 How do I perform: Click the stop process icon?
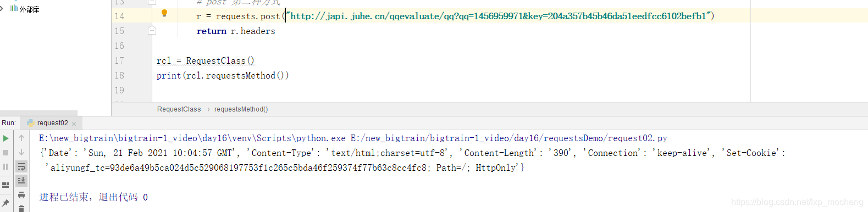click(x=5, y=153)
